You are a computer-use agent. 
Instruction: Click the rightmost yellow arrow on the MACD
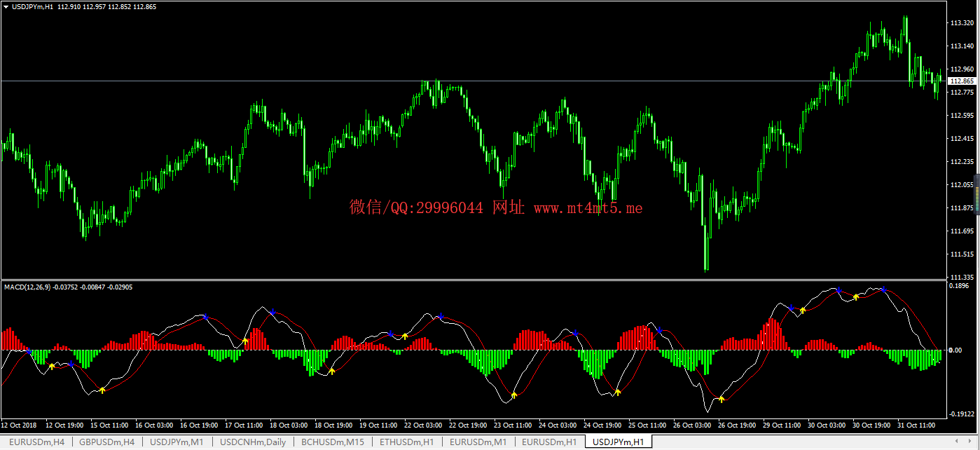[x=855, y=297]
